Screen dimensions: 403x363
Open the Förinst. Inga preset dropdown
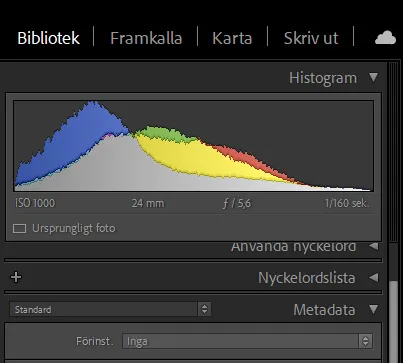(x=247, y=341)
